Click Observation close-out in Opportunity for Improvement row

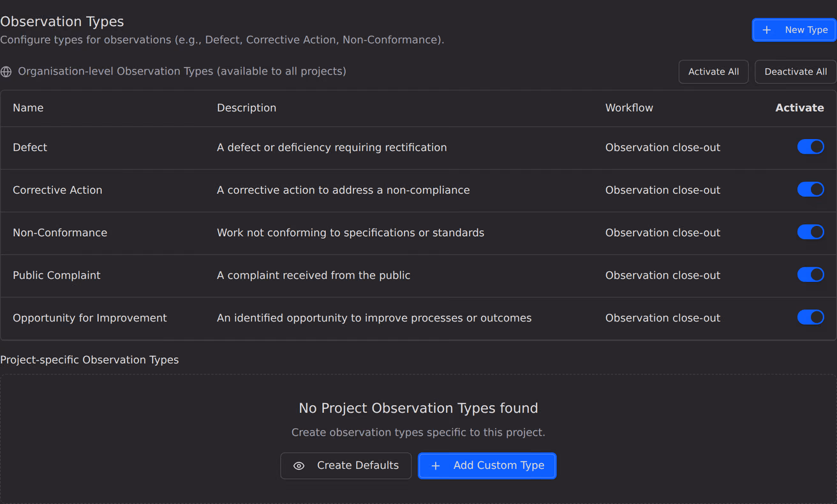(663, 318)
